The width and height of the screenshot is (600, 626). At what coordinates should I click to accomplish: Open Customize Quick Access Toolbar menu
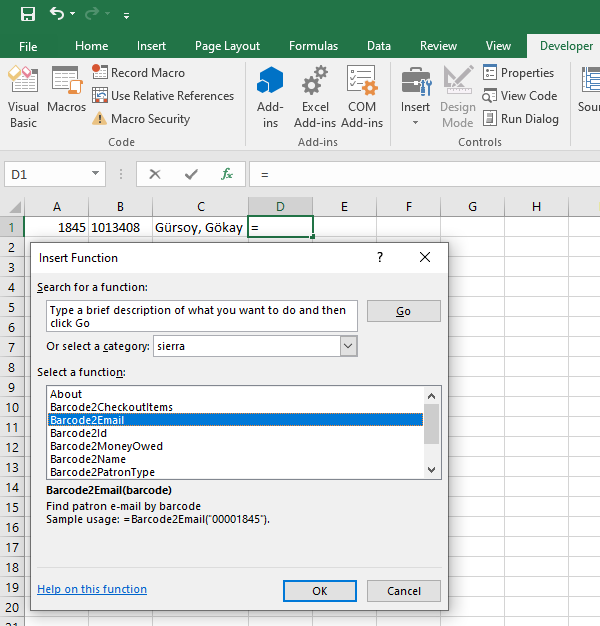[x=126, y=16]
